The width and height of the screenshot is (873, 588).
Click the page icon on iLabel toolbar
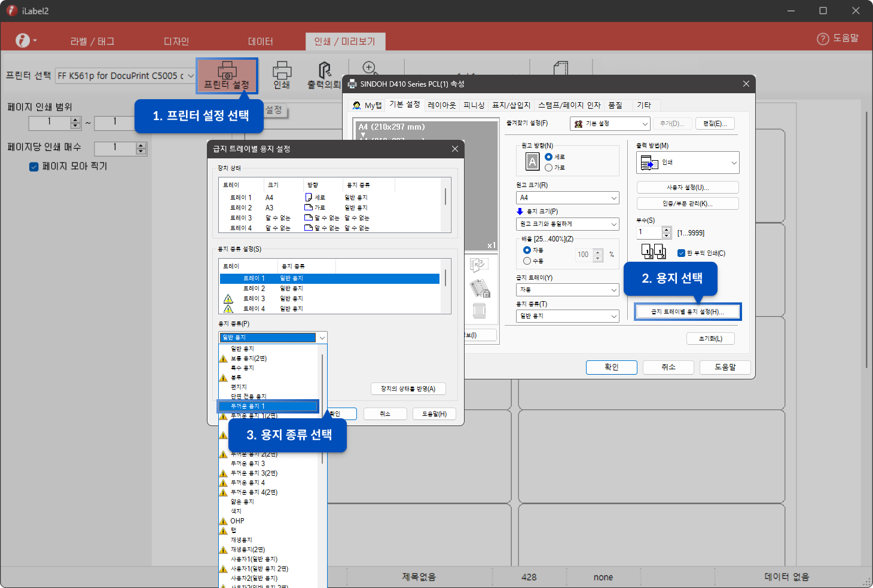(561, 68)
